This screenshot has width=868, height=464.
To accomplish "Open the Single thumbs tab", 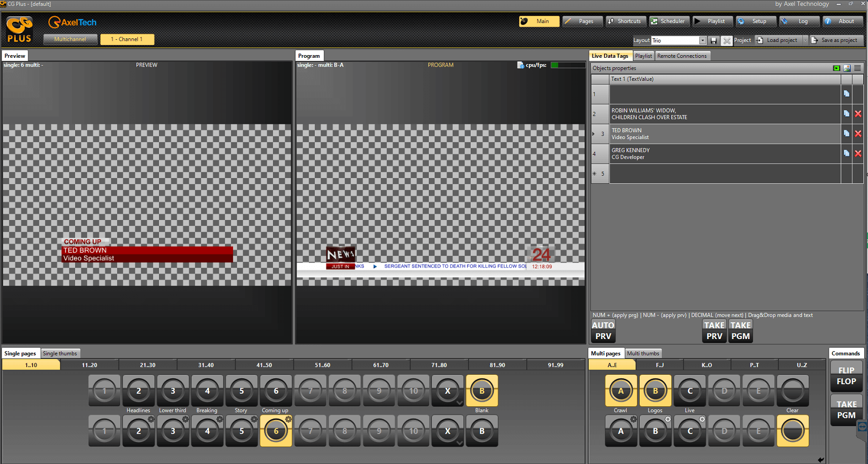I will [60, 354].
